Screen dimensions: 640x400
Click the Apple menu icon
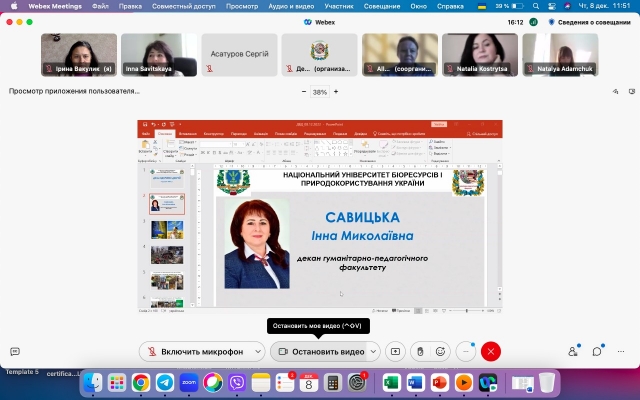(14, 6)
